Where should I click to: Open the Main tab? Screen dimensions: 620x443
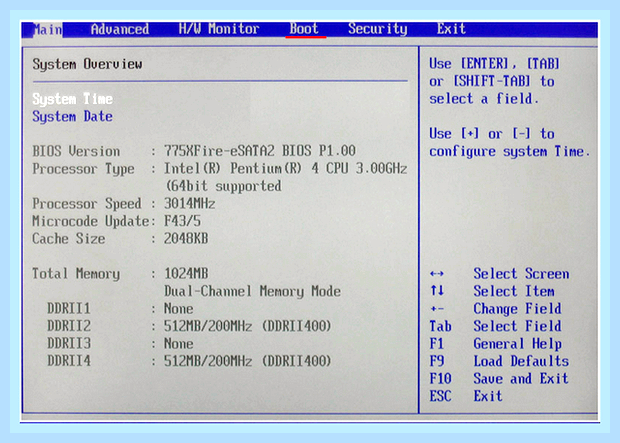pyautogui.click(x=47, y=29)
